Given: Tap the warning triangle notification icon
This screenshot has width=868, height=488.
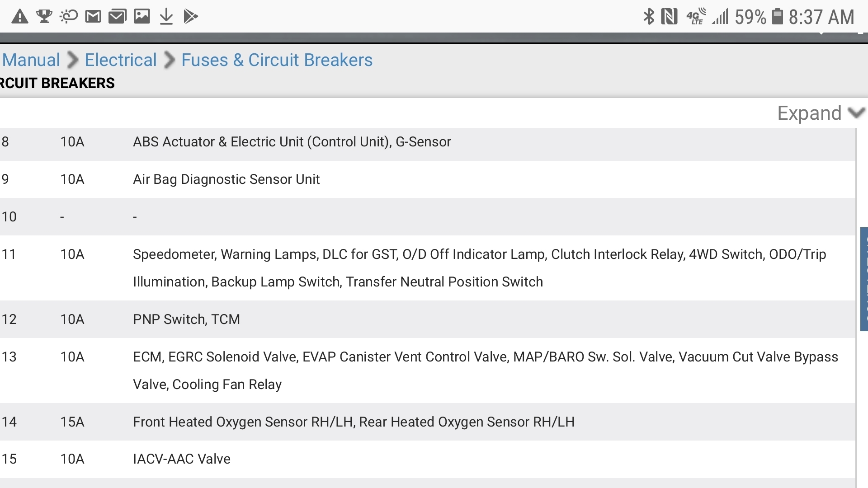Looking at the screenshot, I should pyautogui.click(x=19, y=17).
